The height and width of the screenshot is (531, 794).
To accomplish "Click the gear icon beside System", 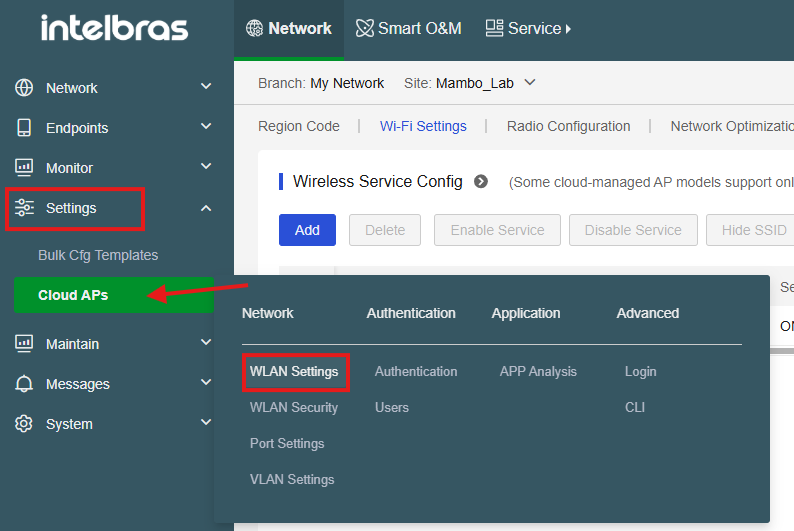I will tap(24, 424).
